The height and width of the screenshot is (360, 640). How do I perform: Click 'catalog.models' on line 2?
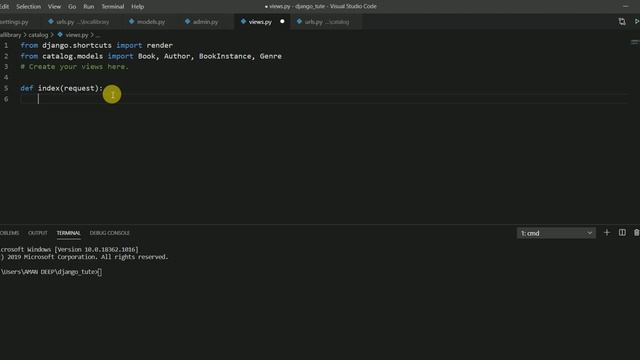[x=72, y=56]
